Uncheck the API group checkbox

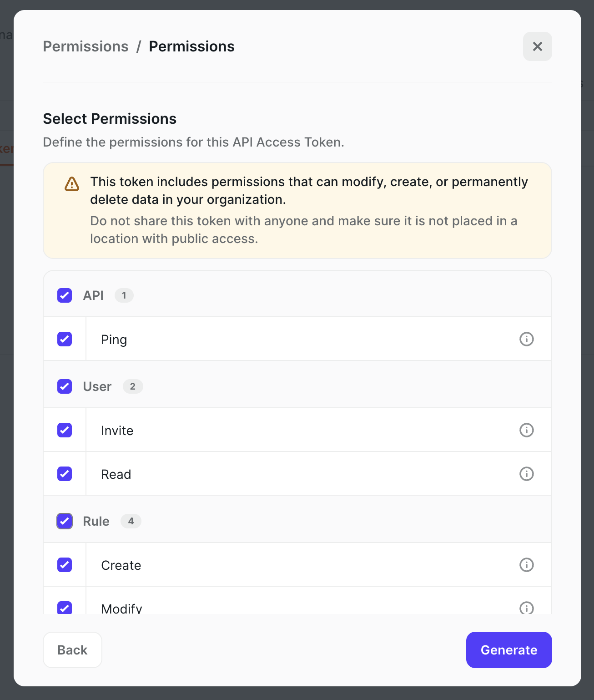click(64, 295)
